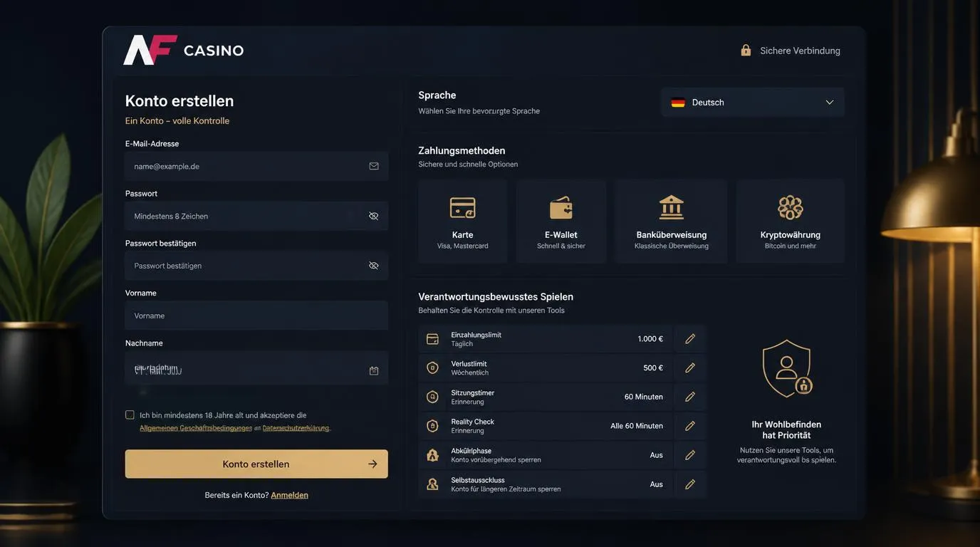Screen dimensions: 980x547
Task: Open the Sitzungstimer edit pencil
Action: coord(690,397)
